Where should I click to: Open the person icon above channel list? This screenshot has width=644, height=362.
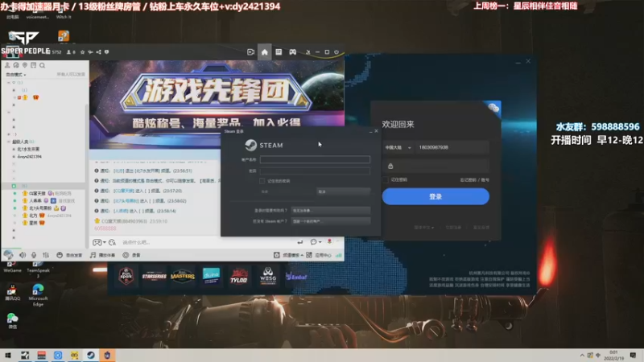coord(7,65)
